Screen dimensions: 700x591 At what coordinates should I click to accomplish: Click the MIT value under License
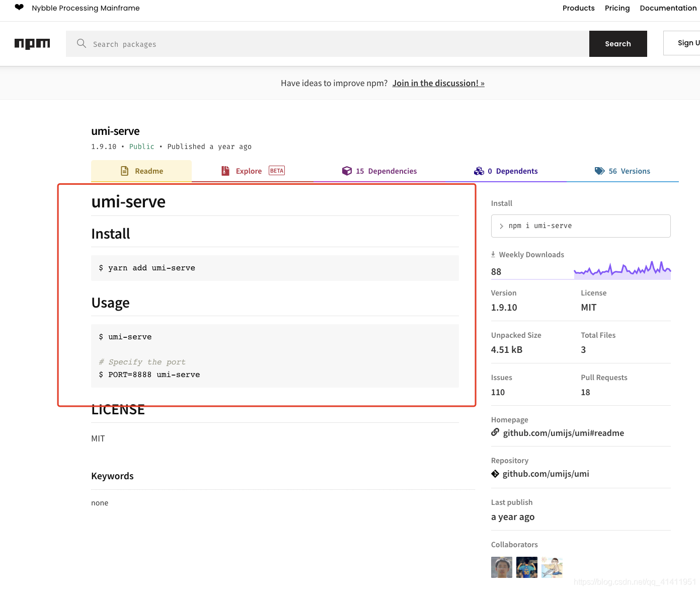coord(588,307)
